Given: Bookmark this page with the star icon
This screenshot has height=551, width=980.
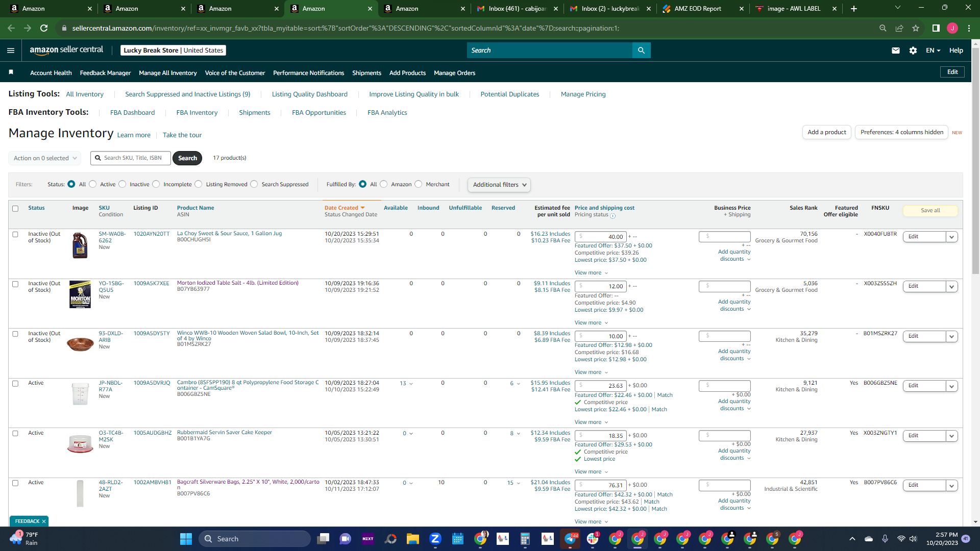Looking at the screenshot, I should 916,28.
